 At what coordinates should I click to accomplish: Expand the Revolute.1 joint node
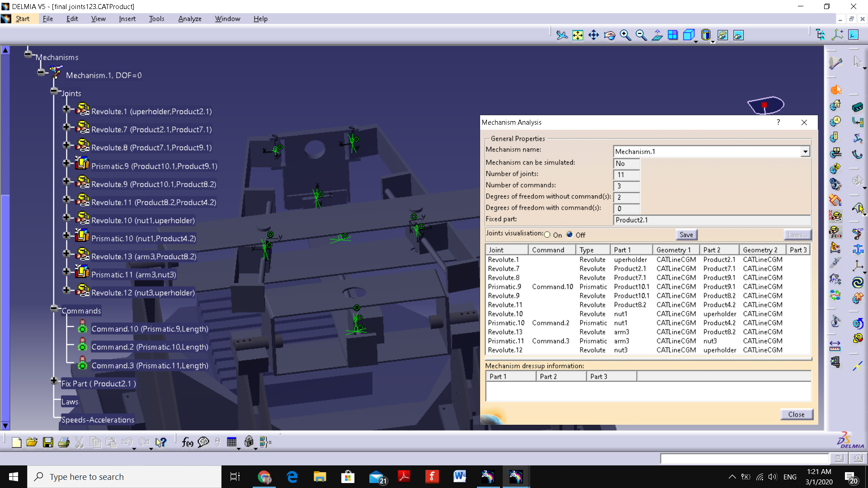coord(66,109)
